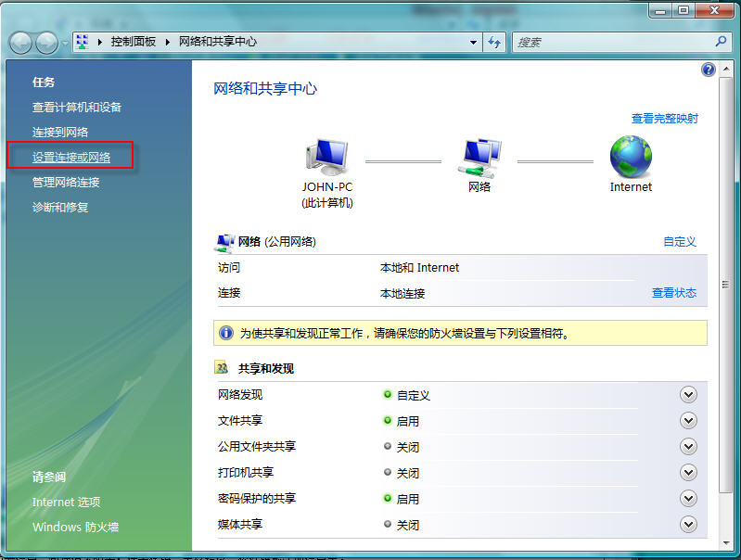Image resolution: width=741 pixels, height=560 pixels.
Task: Click the scrollbar down arrow
Action: (725, 543)
